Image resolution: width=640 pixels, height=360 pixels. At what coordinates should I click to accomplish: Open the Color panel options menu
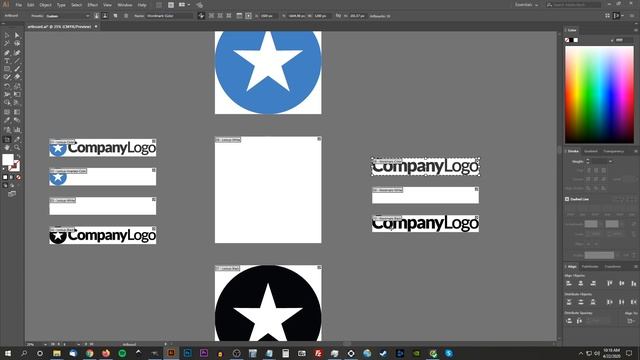[x=636, y=30]
